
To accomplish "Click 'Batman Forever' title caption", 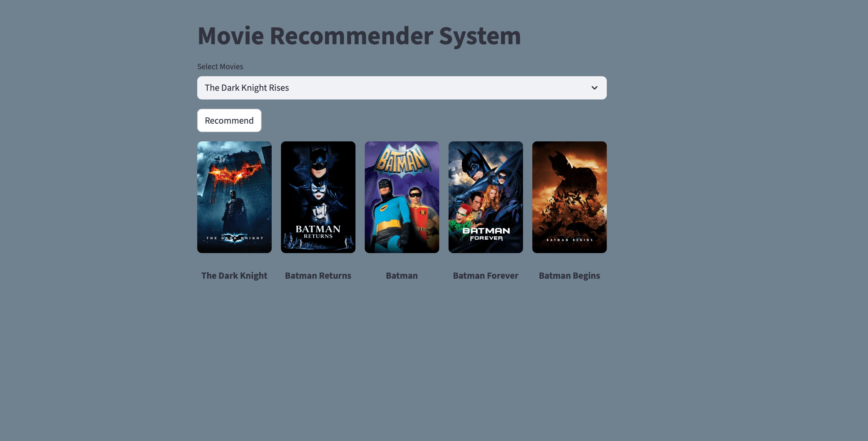I will pyautogui.click(x=485, y=275).
